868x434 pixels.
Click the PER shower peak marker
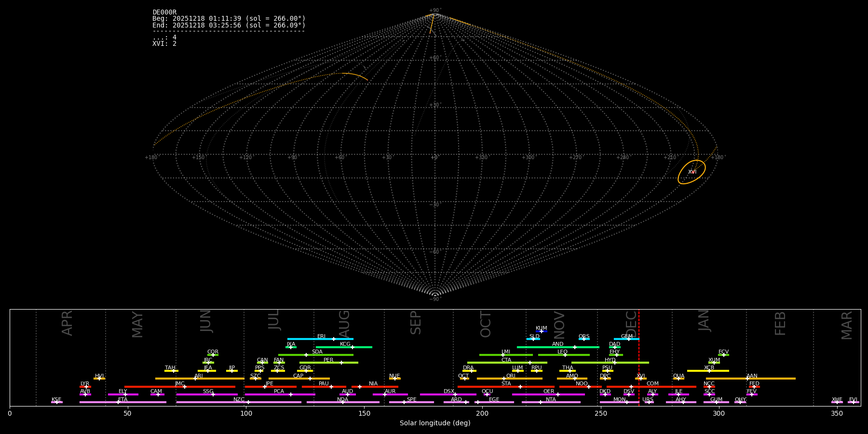(x=341, y=363)
